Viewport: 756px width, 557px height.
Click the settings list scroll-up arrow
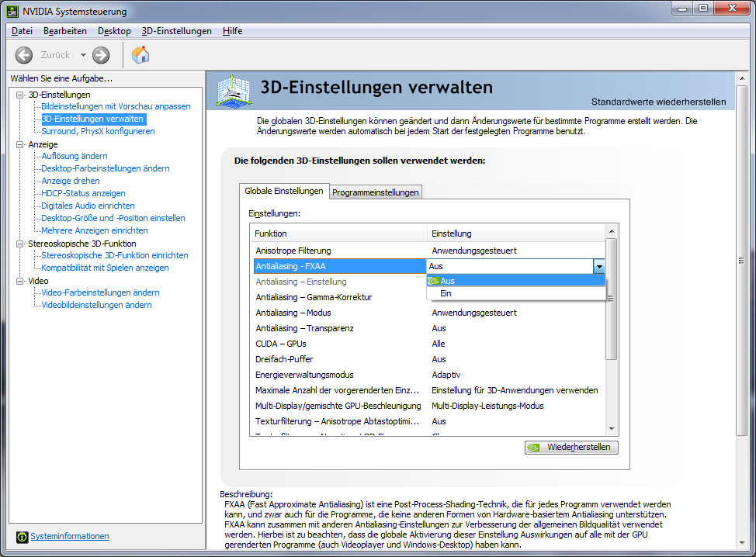[612, 231]
